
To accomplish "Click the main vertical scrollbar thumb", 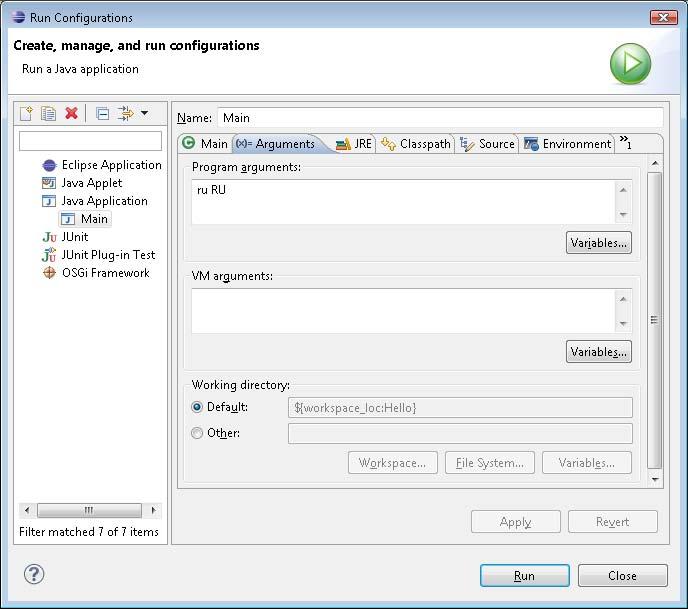I will coord(654,320).
